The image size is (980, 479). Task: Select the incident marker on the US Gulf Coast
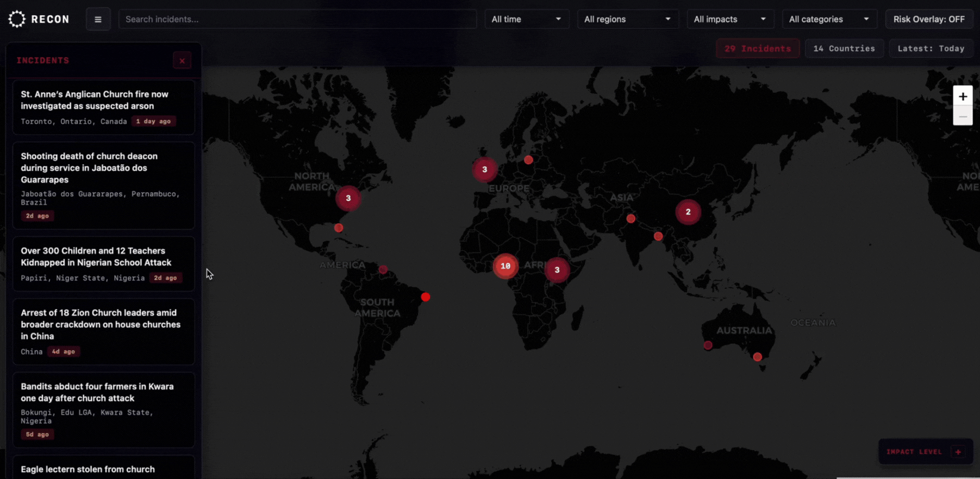coord(339,228)
